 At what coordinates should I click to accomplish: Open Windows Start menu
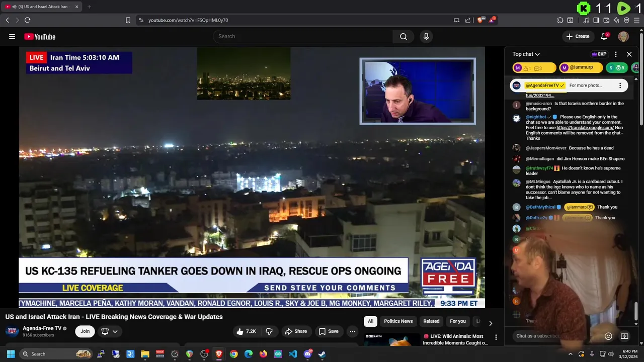pyautogui.click(x=10, y=354)
